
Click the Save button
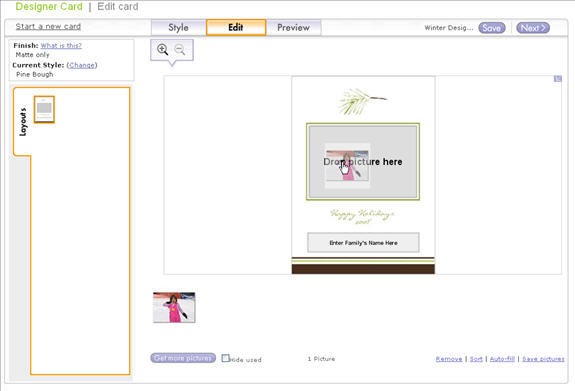click(492, 28)
